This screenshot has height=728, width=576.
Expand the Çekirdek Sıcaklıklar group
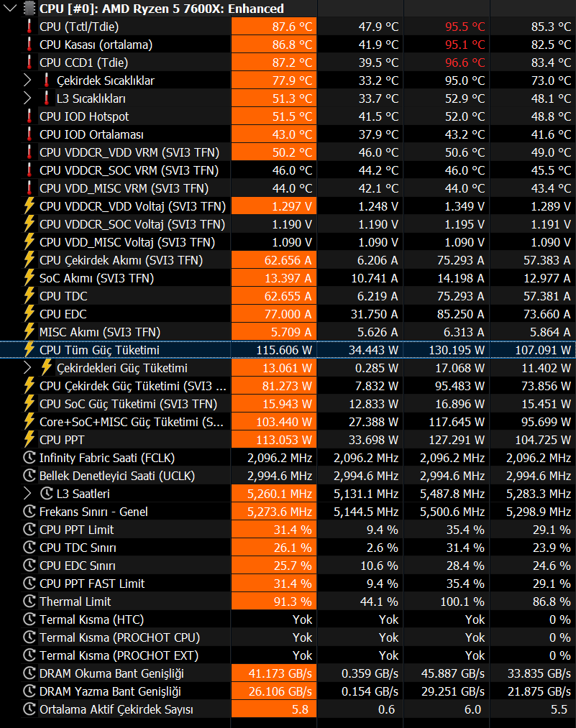(x=27, y=80)
